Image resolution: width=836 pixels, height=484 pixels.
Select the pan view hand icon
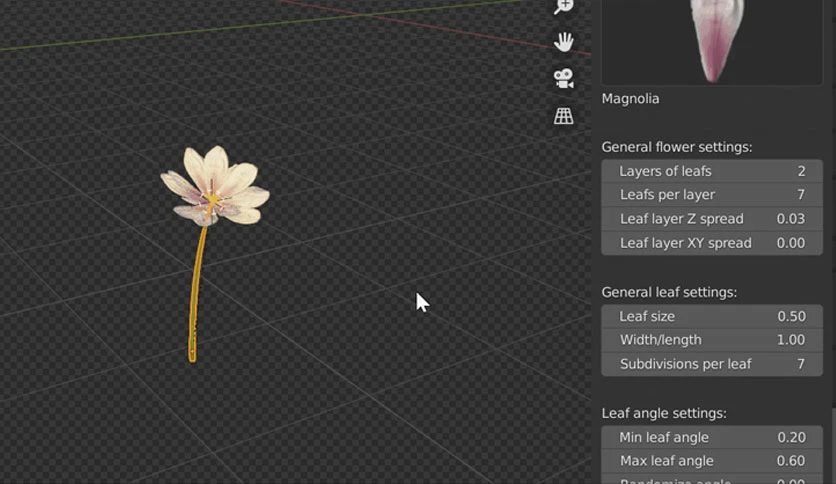coord(564,42)
